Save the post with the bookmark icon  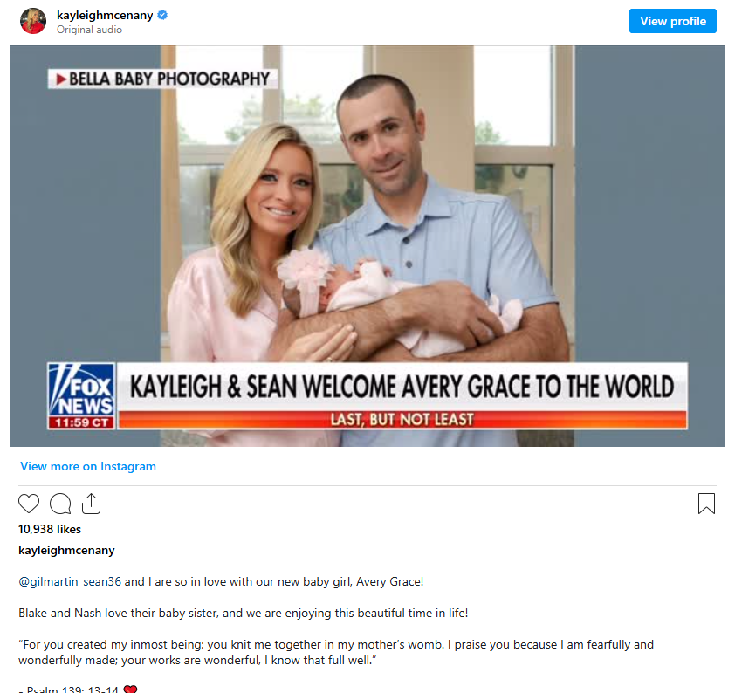click(706, 504)
